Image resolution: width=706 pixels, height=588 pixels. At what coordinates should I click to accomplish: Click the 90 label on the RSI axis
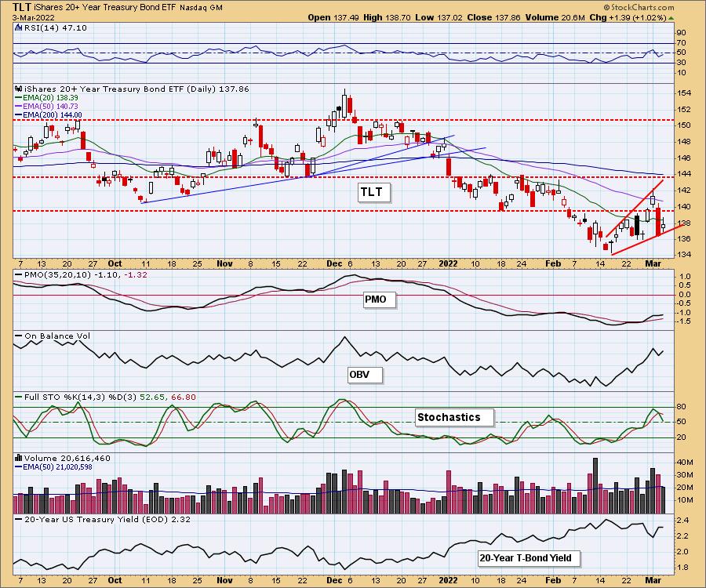(x=681, y=33)
